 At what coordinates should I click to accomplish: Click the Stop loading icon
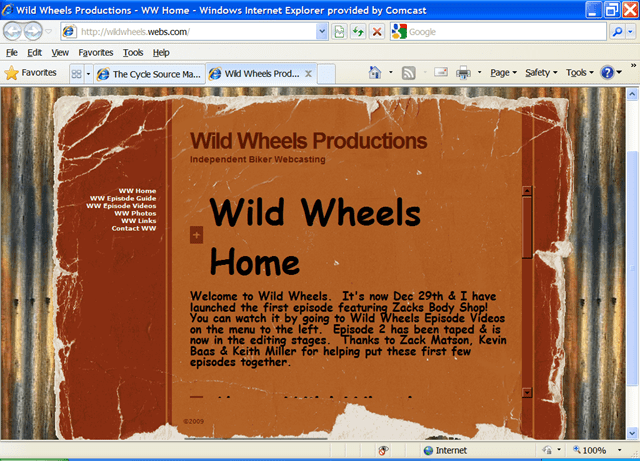click(376, 32)
